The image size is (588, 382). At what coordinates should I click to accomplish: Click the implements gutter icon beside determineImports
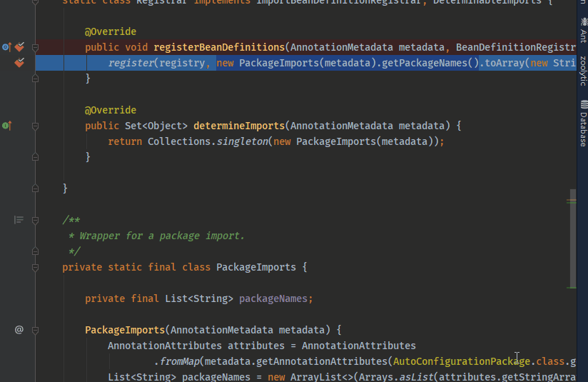(x=6, y=126)
